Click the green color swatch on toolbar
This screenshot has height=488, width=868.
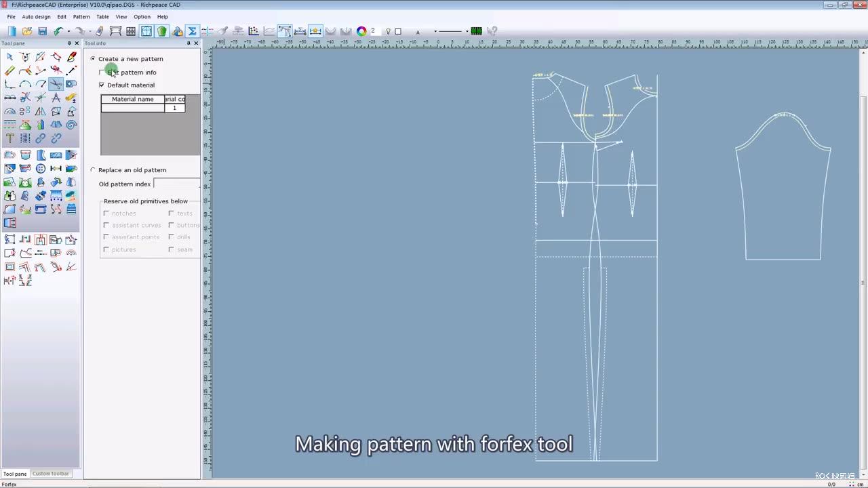tap(476, 30)
